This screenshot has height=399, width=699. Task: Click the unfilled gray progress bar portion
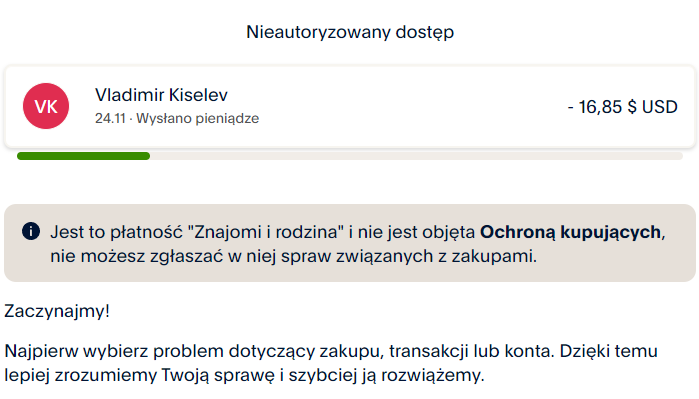click(416, 156)
